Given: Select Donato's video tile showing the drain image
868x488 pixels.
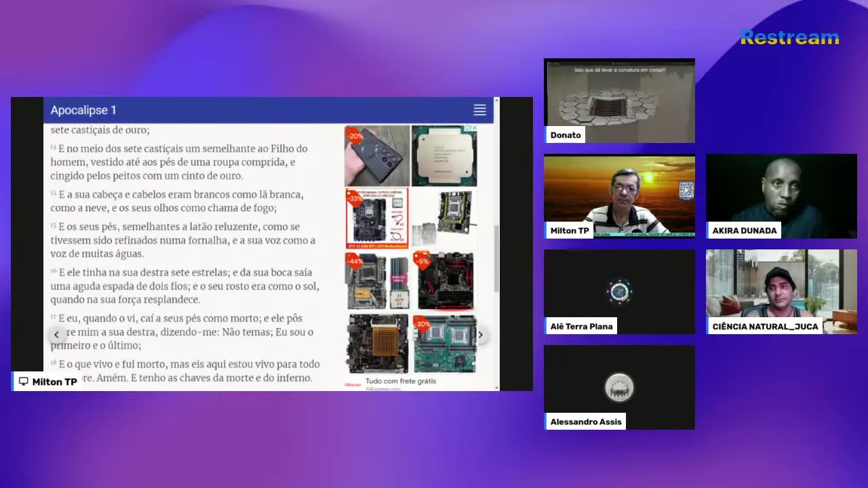Looking at the screenshot, I should pyautogui.click(x=619, y=100).
